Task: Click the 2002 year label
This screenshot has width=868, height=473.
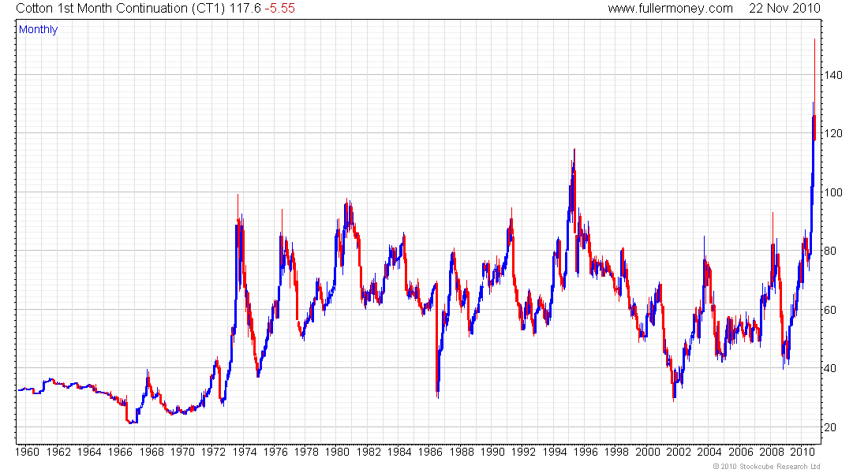Action: point(678,452)
